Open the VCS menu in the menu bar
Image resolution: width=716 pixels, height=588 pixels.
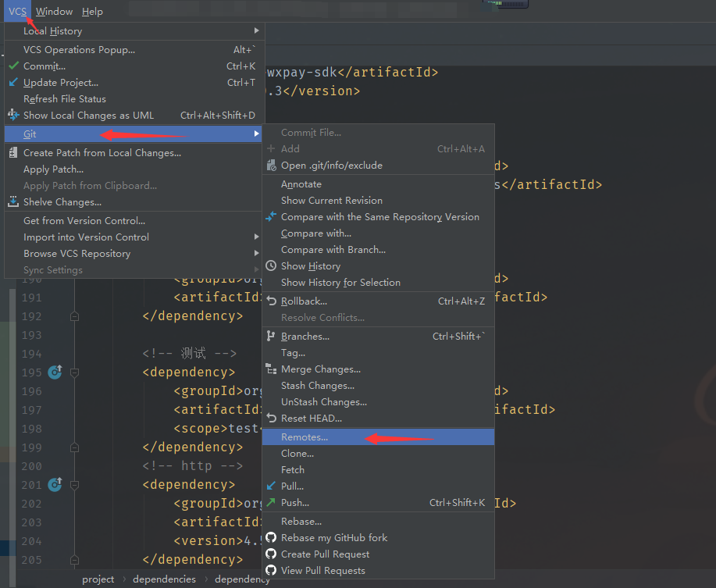[x=17, y=12]
